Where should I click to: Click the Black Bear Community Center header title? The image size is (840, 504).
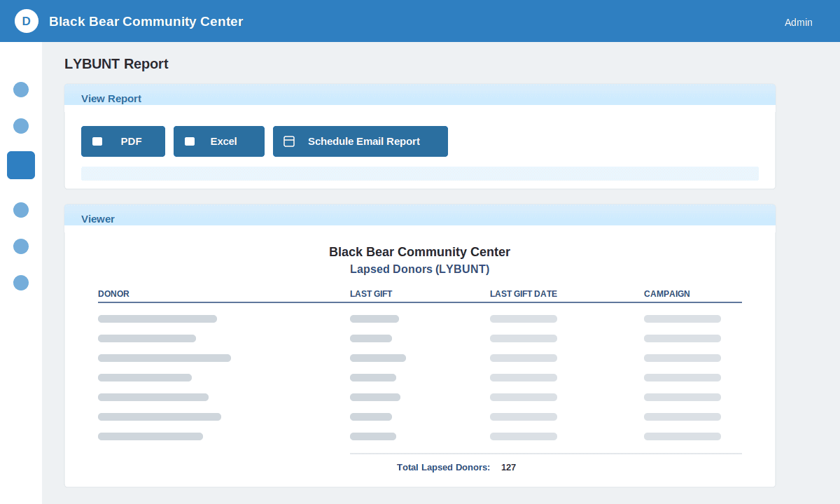[x=146, y=22]
